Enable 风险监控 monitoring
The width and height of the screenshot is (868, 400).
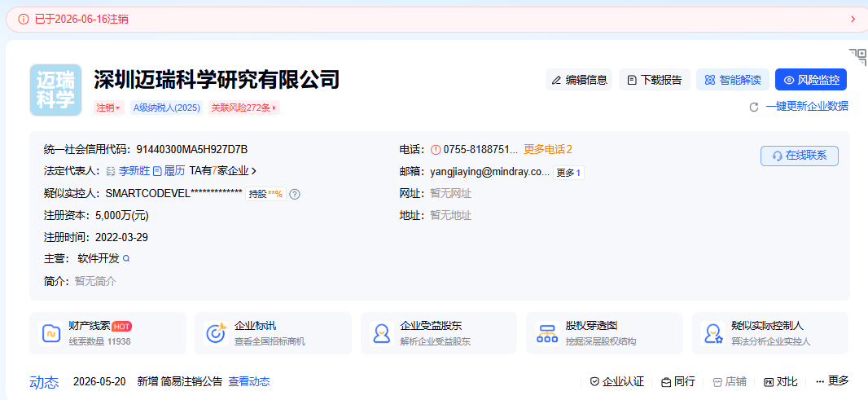[811, 80]
